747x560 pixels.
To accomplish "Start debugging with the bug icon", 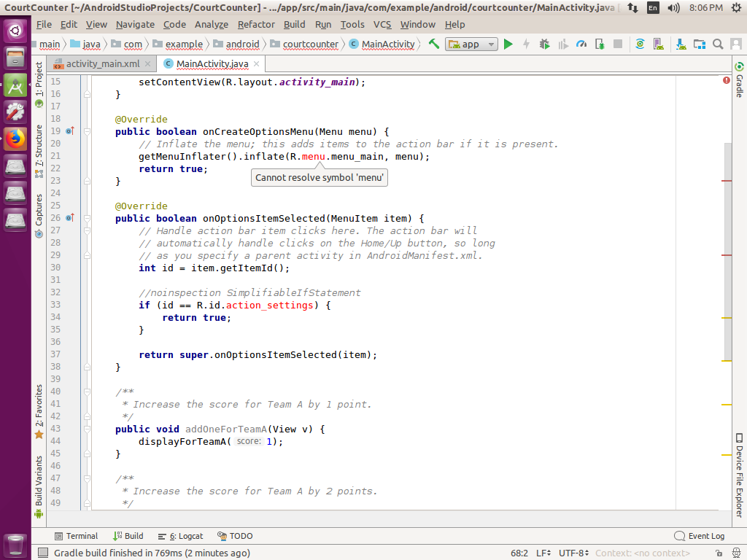I will pos(543,44).
